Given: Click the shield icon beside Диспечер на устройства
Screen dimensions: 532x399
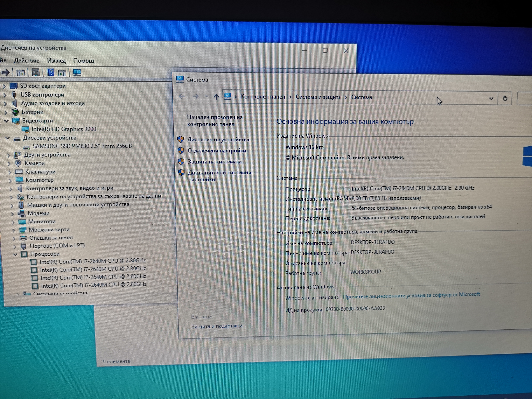Looking at the screenshot, I should tap(180, 139).
